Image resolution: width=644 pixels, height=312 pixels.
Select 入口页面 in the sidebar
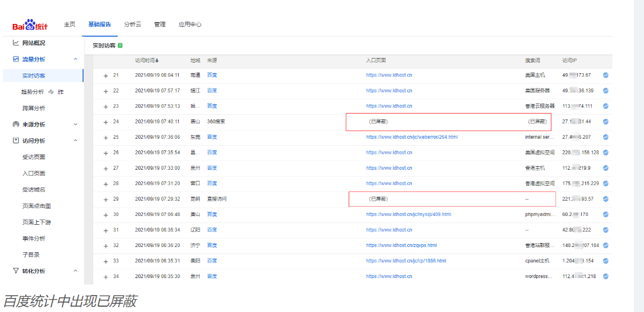point(33,173)
